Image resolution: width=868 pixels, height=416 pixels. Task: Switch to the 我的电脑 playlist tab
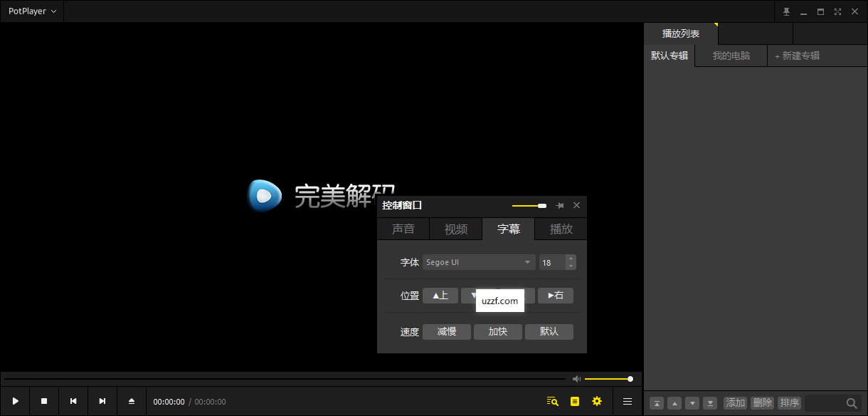coord(731,55)
